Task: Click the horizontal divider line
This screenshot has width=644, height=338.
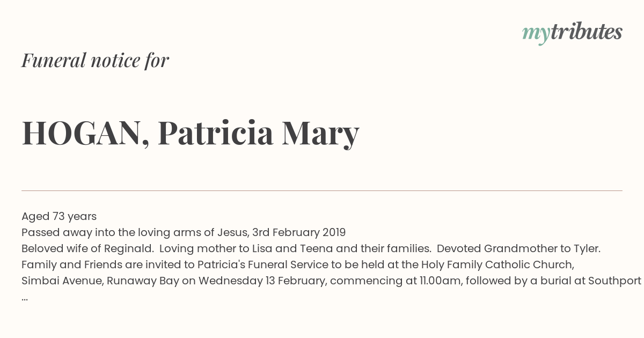Action: pos(322,190)
